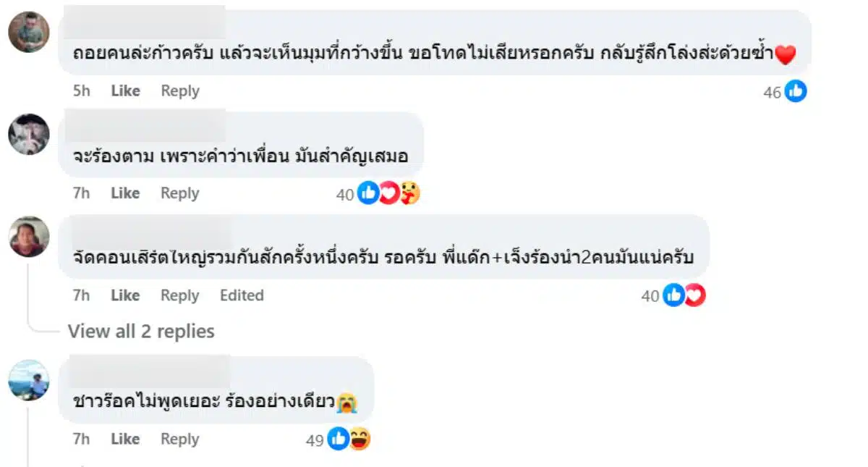
Task: Click the blue thumbs-up reaction on the first comment
Action: 796,92
